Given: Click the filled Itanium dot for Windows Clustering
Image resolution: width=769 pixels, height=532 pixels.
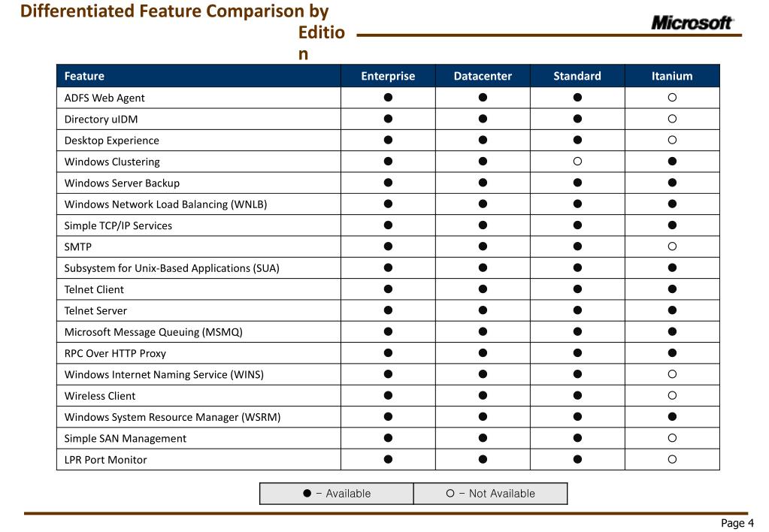Looking at the screenshot, I should 672,162.
